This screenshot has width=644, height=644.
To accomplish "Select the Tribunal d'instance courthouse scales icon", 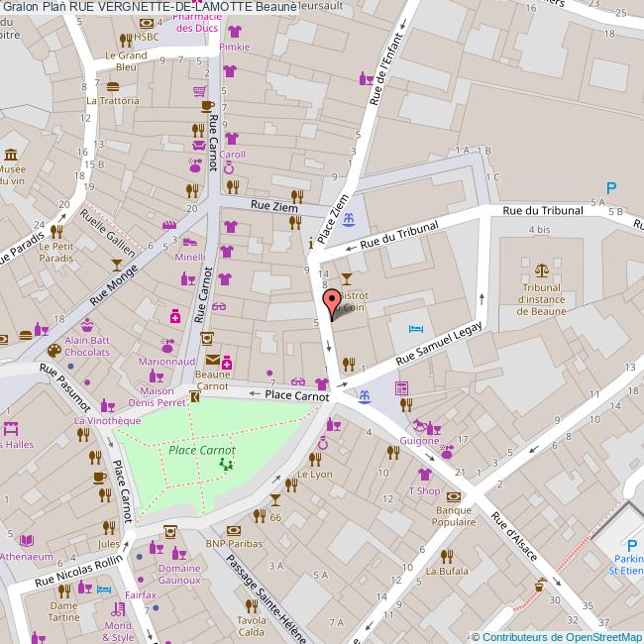I will 541,269.
